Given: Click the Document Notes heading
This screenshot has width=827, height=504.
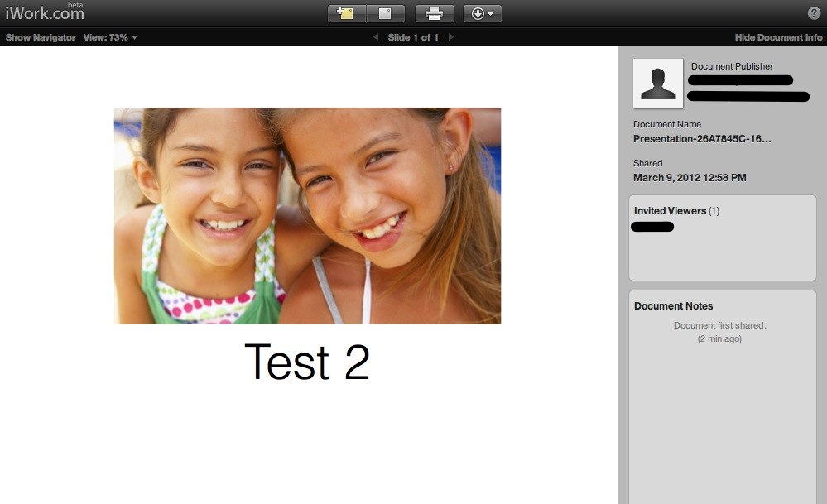Looking at the screenshot, I should [673, 306].
